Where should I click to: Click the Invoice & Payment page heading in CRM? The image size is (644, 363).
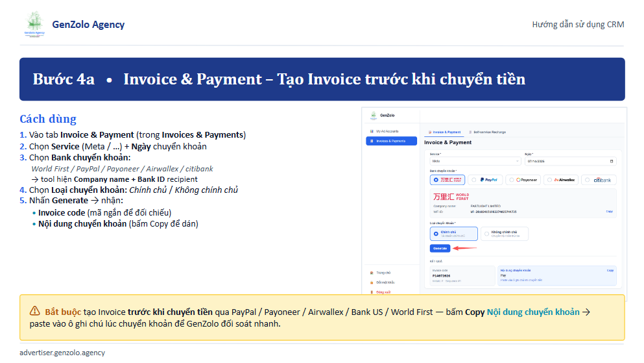coord(447,142)
